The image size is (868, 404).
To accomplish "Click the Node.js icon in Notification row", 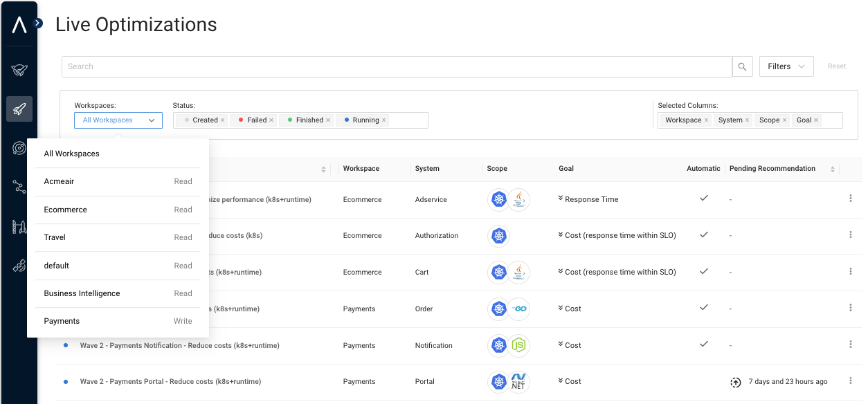I will point(518,345).
